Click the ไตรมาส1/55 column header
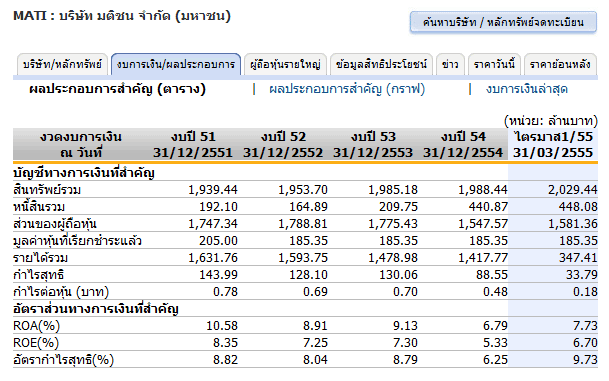Image resolution: width=609 pixels, height=381 pixels. click(553, 144)
